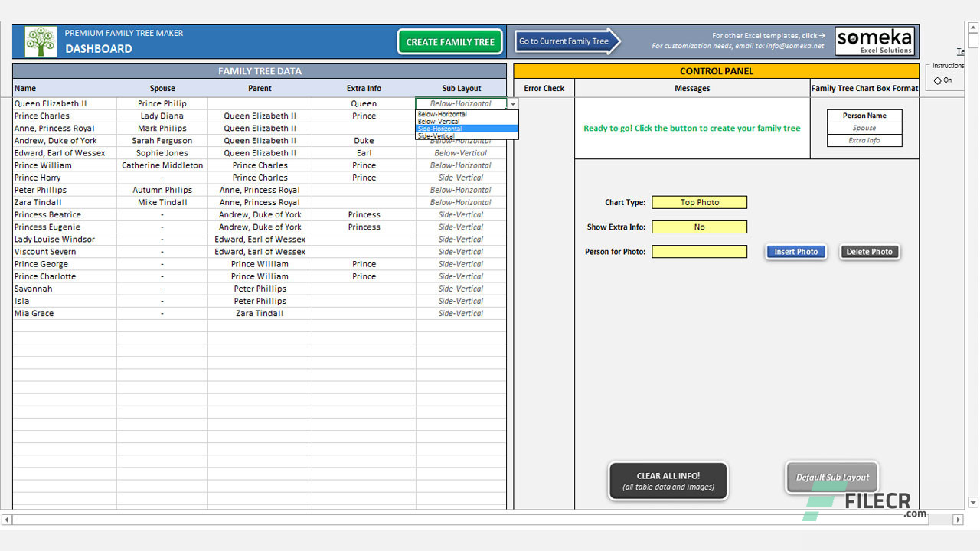
Task: Click the Someka Excel Solutions logo
Action: click(x=875, y=41)
